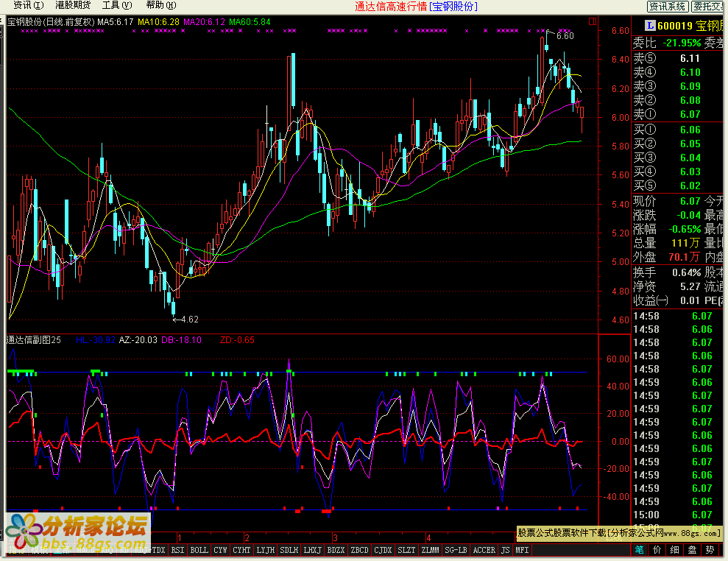Click the HL:-30.92 indicator value
The width and height of the screenshot is (728, 561).
coord(95,340)
